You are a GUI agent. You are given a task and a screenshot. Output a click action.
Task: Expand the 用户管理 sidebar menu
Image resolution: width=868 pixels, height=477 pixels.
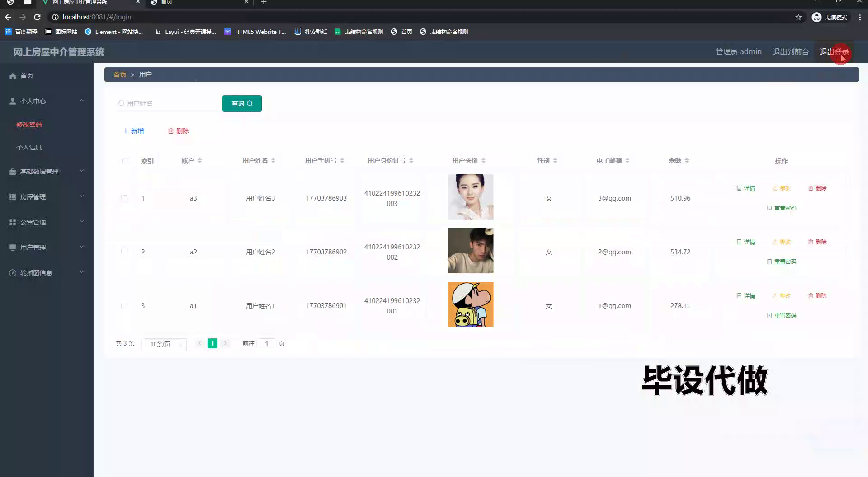click(47, 247)
